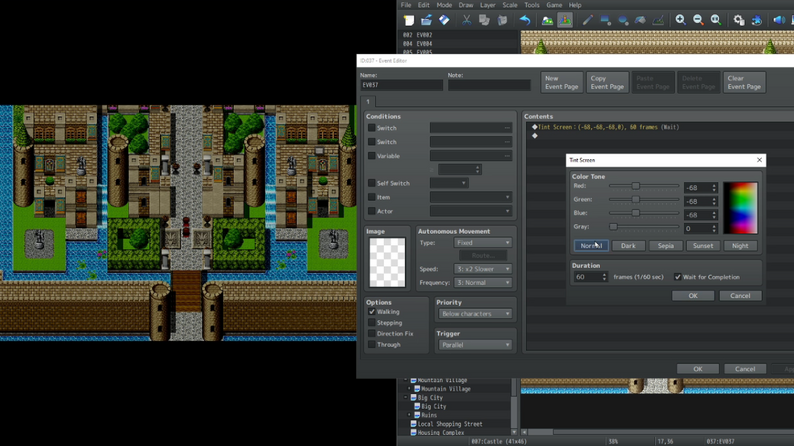Apply the Sepia tint preset

click(x=665, y=246)
